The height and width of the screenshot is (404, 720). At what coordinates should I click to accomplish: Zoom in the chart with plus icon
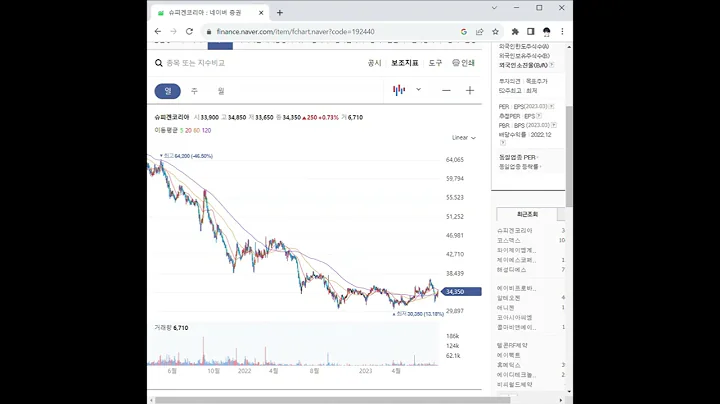coord(470,90)
